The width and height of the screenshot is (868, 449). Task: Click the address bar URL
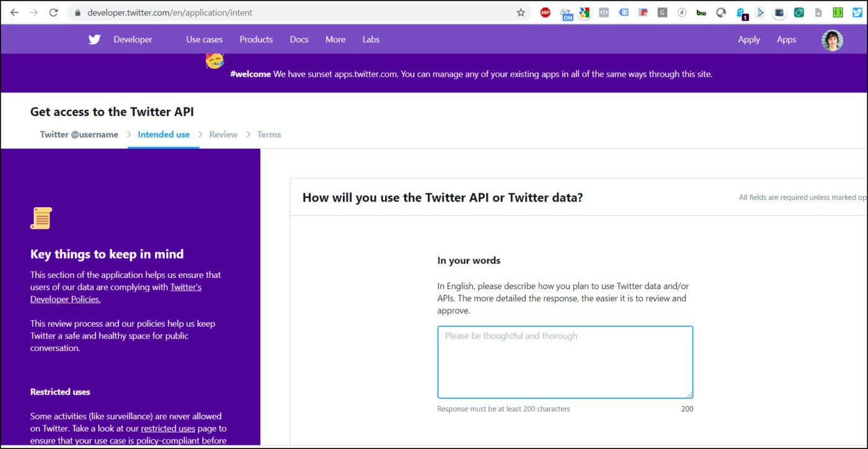point(170,12)
